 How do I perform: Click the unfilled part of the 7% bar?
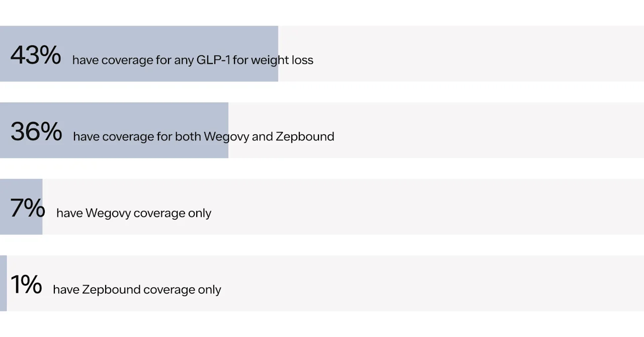coord(428,207)
